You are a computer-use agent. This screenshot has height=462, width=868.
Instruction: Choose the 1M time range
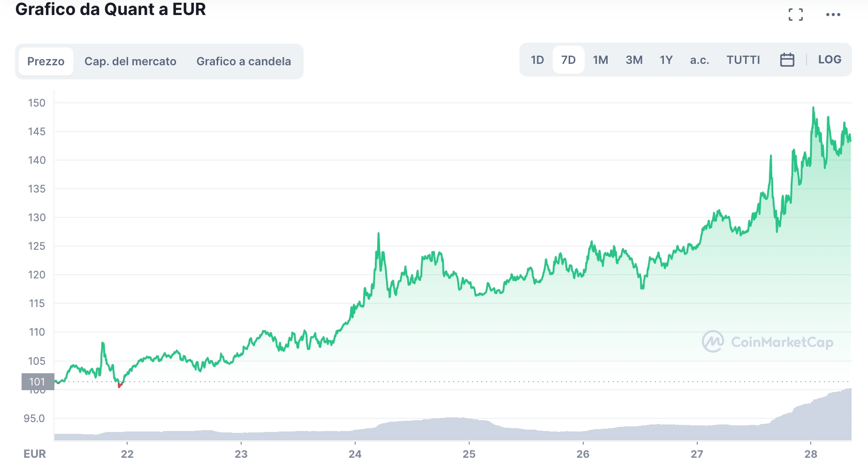600,60
